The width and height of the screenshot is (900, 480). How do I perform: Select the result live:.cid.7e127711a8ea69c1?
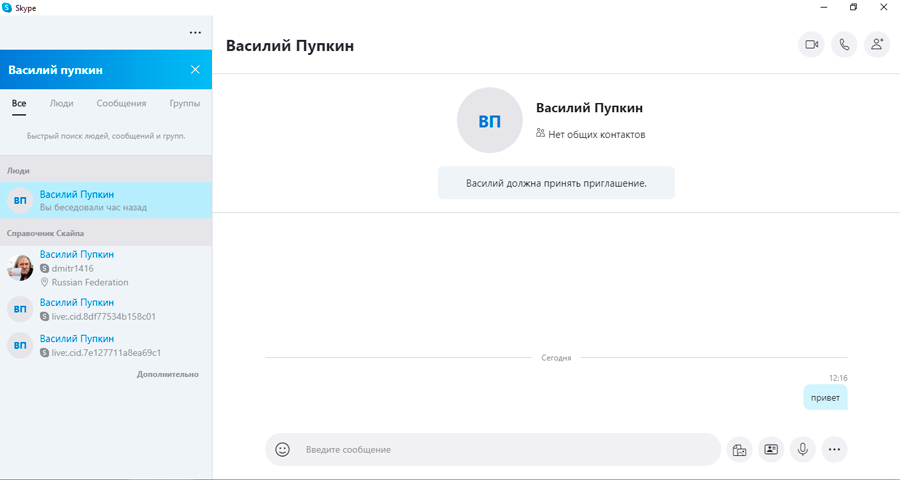[106, 345]
